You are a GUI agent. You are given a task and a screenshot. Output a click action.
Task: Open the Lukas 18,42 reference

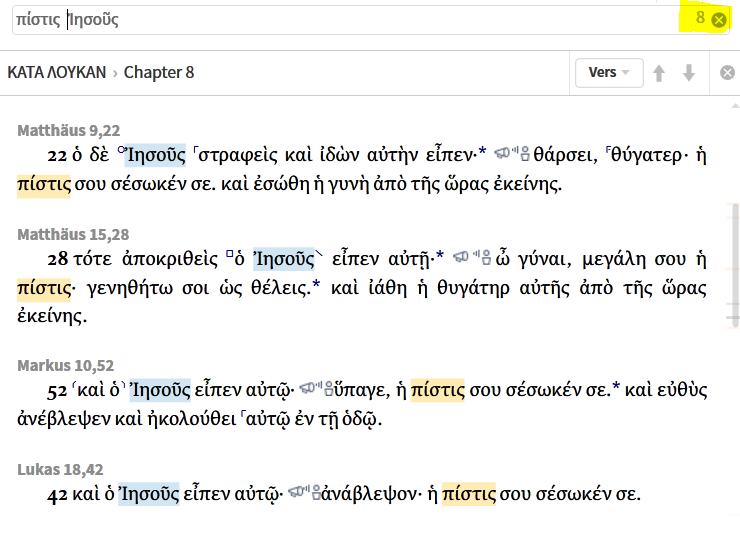[60, 469]
